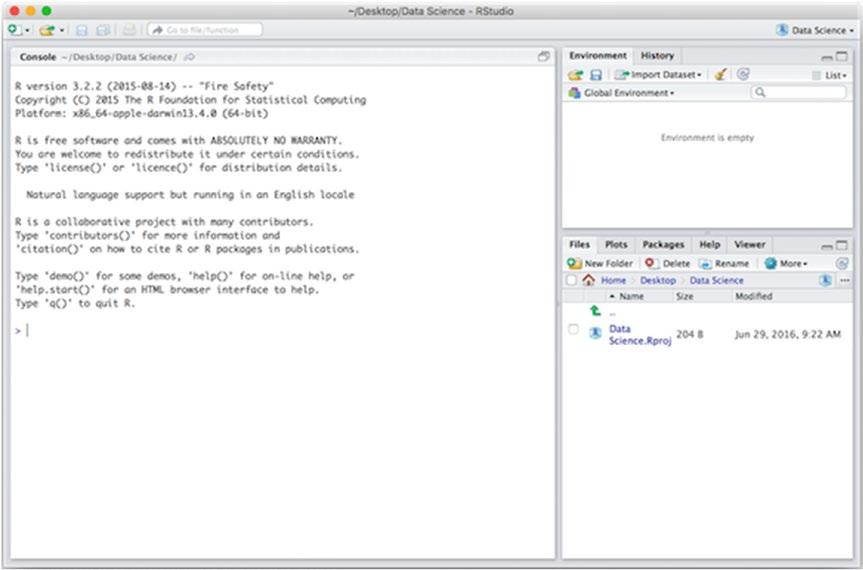Switch to the Help tab
Screen dimensions: 863x570
(709, 244)
